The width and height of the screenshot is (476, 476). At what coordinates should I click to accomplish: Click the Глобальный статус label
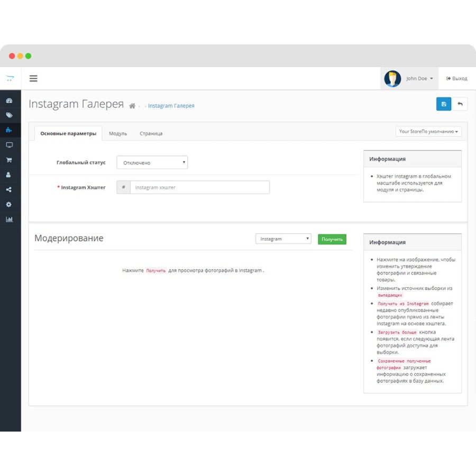coord(81,162)
